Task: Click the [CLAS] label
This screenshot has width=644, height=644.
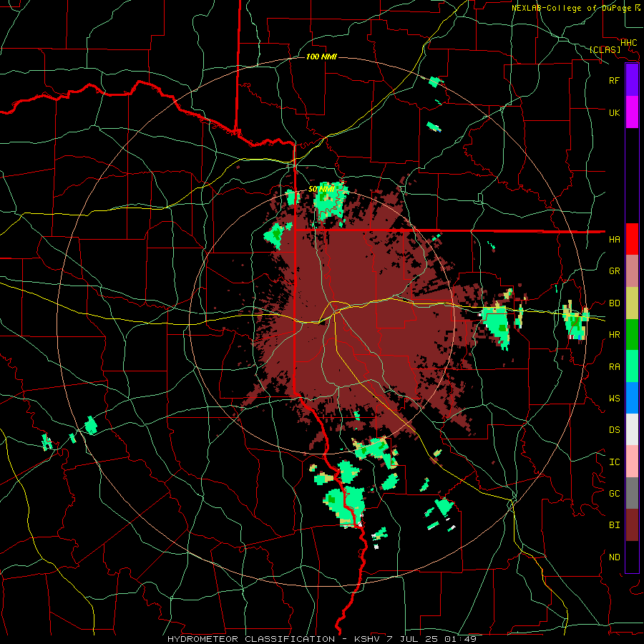Action: click(x=605, y=49)
